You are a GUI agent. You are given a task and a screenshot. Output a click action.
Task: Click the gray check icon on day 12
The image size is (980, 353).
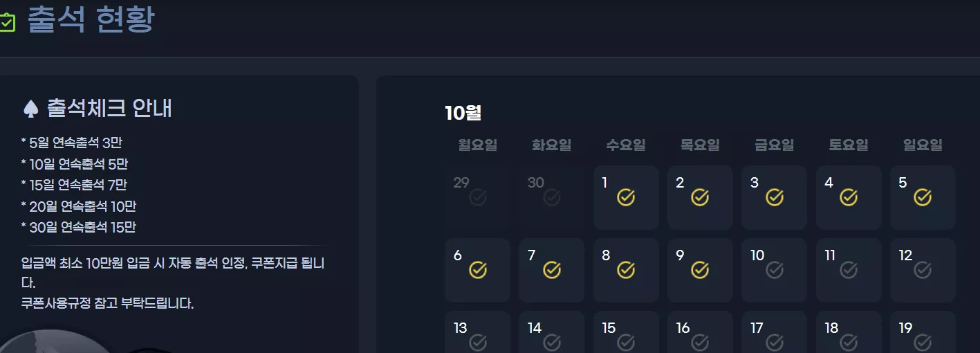coord(923,271)
